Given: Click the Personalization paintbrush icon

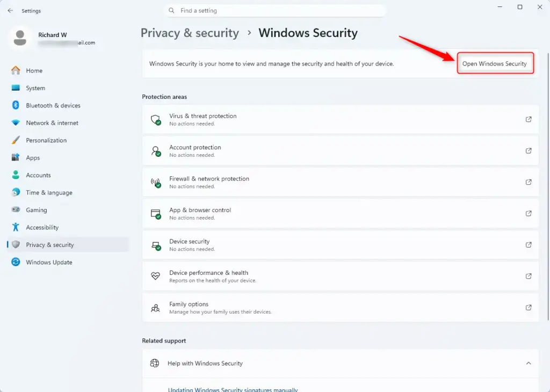Looking at the screenshot, I should tap(16, 140).
